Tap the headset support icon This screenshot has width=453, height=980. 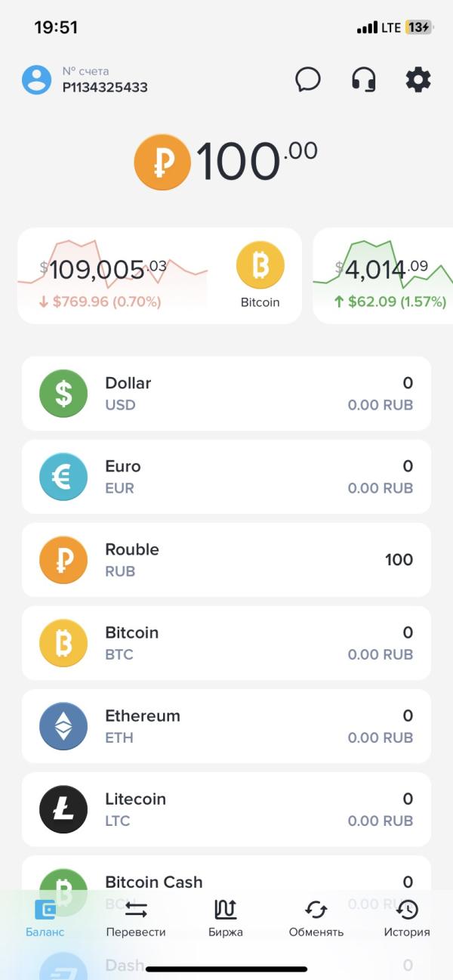click(364, 79)
